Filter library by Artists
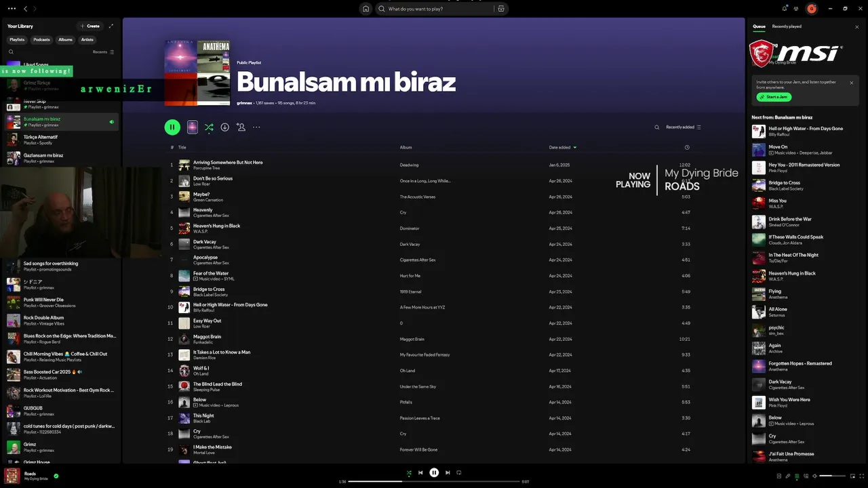This screenshot has width=868, height=488. 87,39
